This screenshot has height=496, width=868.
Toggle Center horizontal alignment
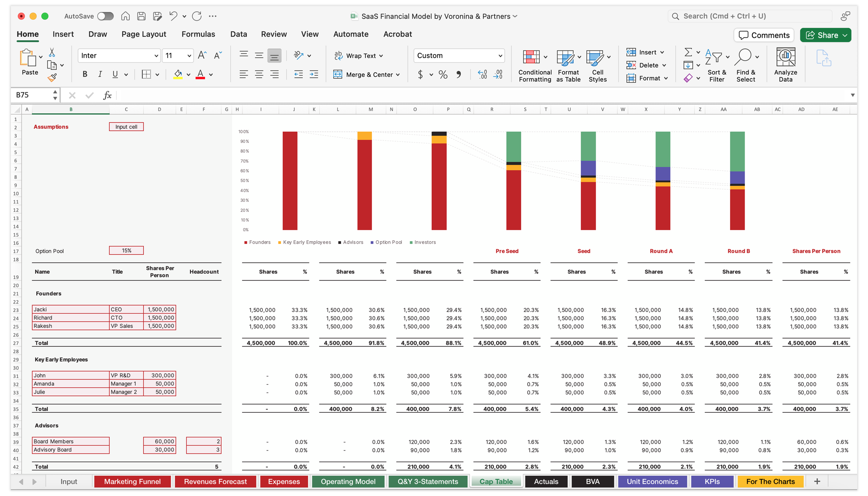pos(259,74)
